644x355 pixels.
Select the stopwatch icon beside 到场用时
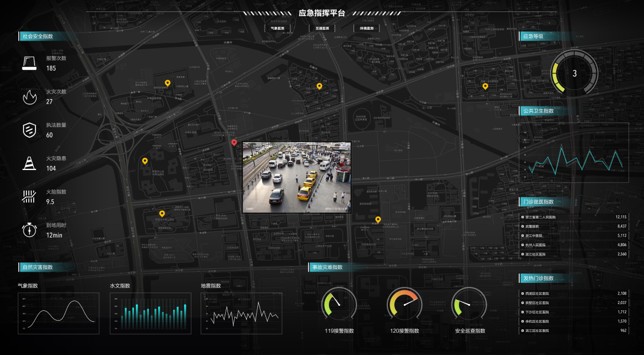coord(29,230)
